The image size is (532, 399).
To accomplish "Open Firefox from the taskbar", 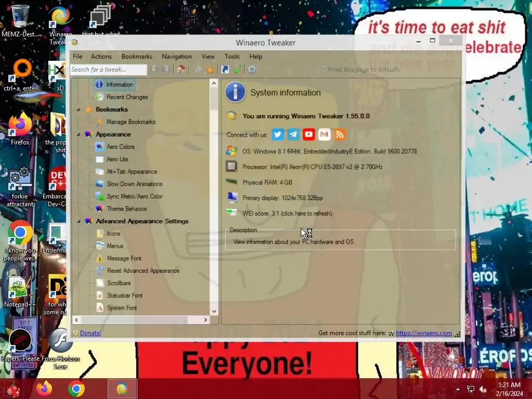I will pyautogui.click(x=45, y=389).
